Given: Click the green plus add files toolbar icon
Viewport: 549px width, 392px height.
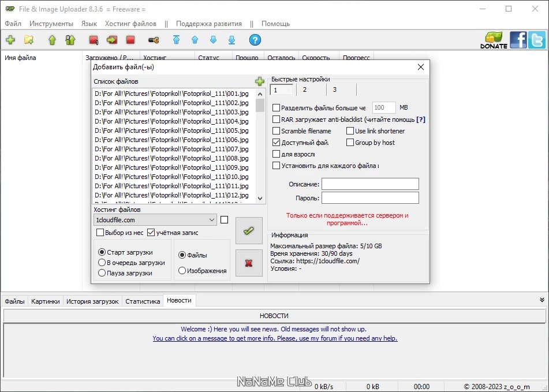Looking at the screenshot, I should coord(10,40).
